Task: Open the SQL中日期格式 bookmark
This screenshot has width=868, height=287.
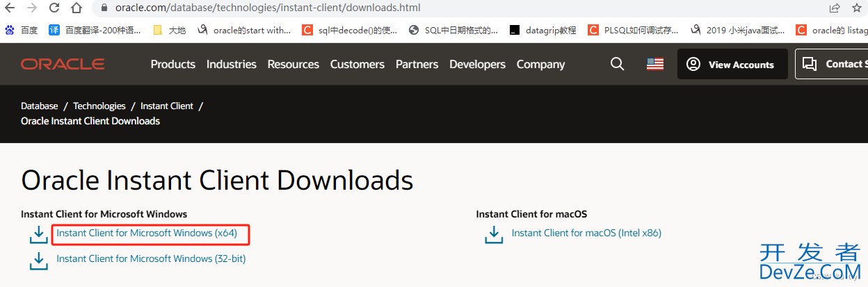Action: click(453, 30)
